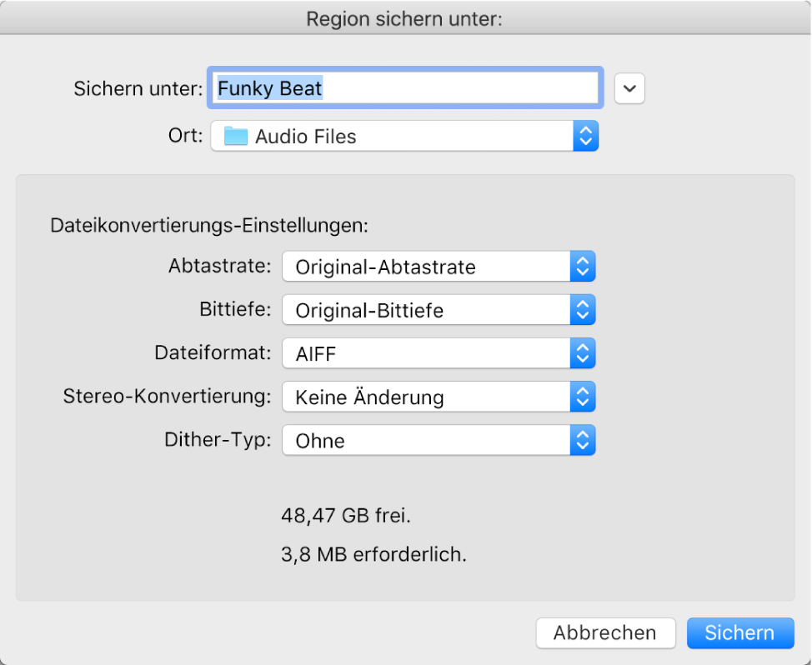Open the Bittiefe dropdown
The width and height of the screenshot is (812, 665).
click(438, 309)
